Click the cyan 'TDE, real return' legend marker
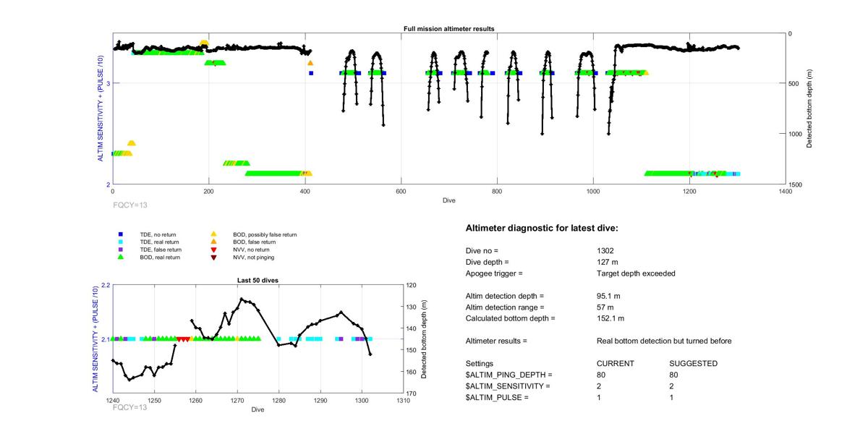This screenshot has height=442, width=868. click(121, 242)
